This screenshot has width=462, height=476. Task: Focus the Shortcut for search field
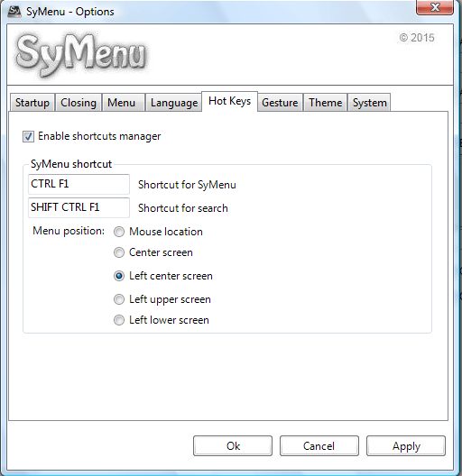click(x=79, y=207)
